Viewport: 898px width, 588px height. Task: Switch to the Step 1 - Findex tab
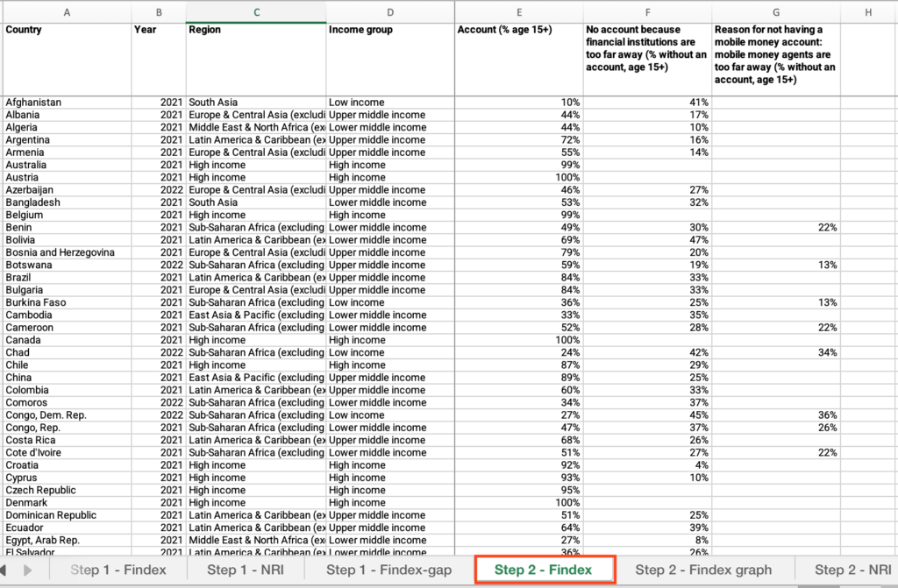point(118,570)
